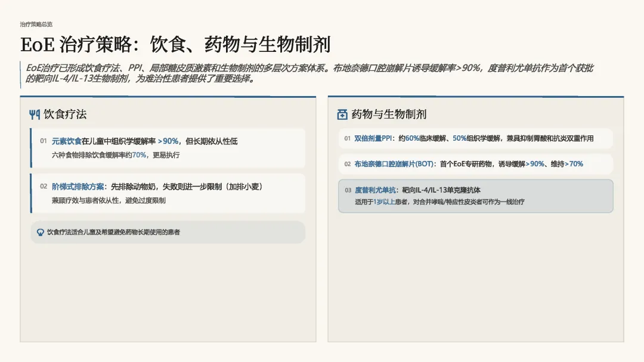Click the 50% value in the PPI card
The width and height of the screenshot is (644, 362).
point(460,138)
